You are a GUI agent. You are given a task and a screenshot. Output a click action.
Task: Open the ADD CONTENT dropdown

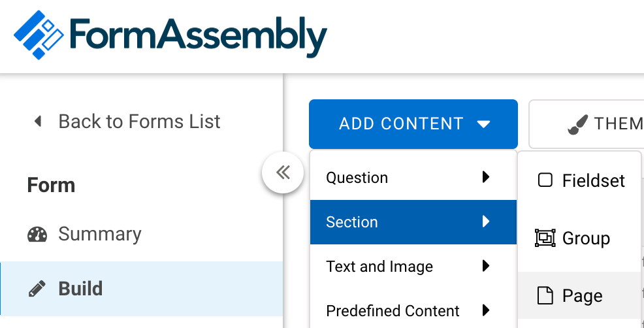(x=413, y=123)
